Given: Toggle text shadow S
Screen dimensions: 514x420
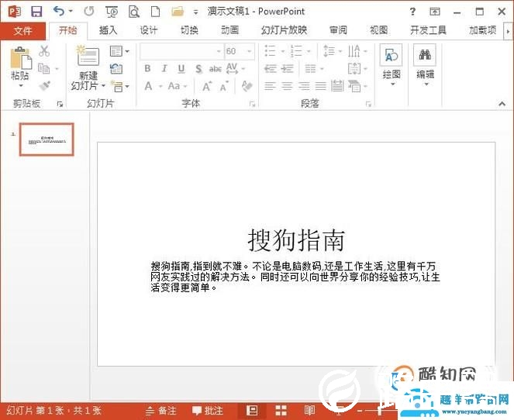Looking at the screenshot, I should click(198, 69).
